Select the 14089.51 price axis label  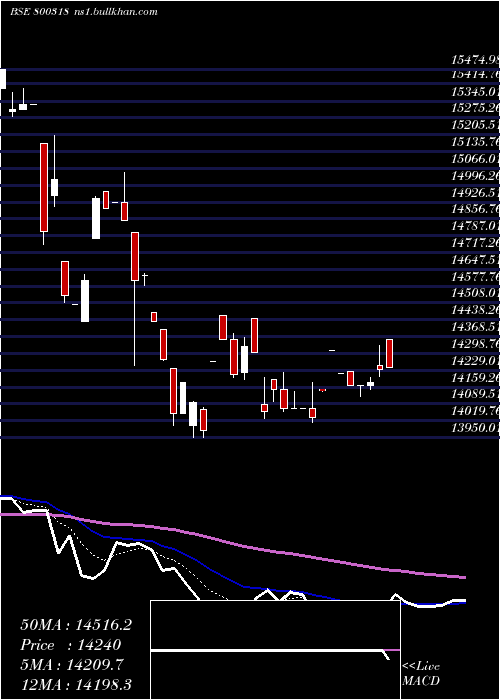tap(475, 394)
